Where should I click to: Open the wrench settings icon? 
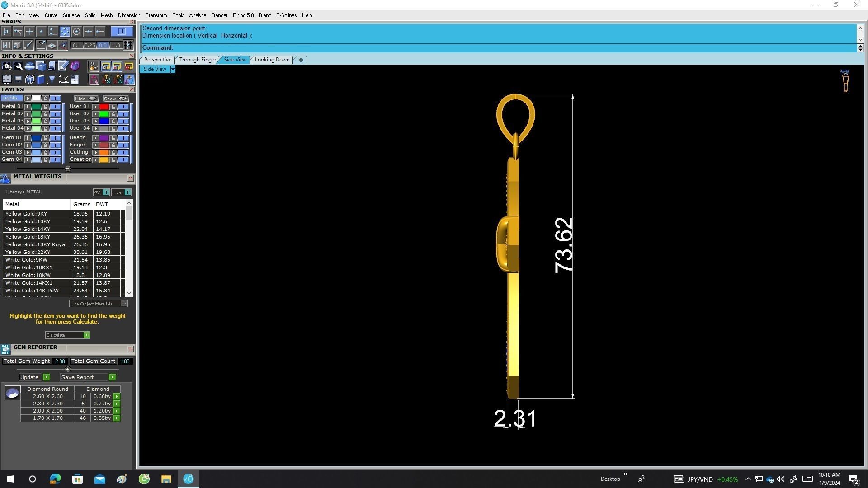(x=18, y=66)
